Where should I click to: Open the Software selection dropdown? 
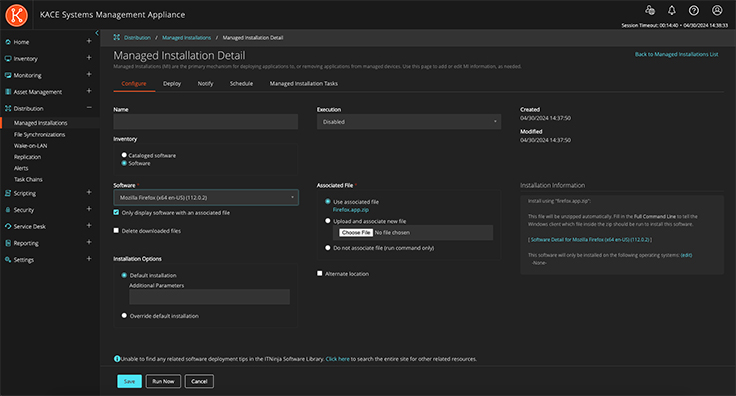206,198
